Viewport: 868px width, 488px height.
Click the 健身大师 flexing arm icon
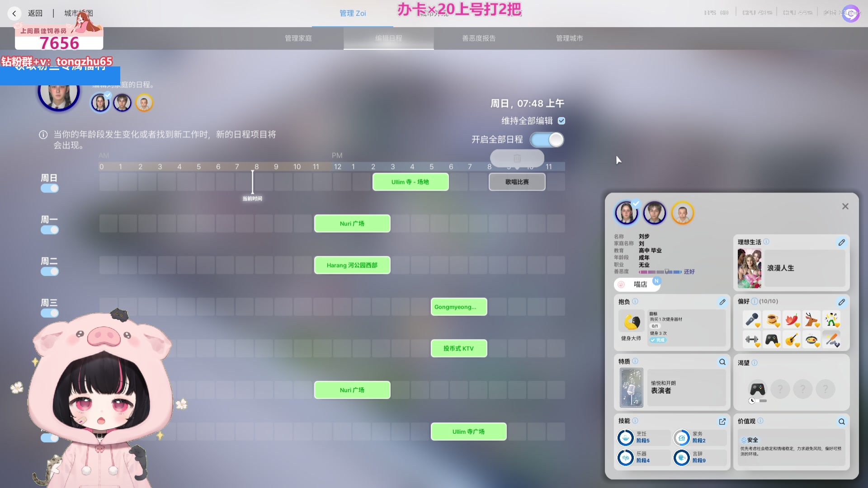point(632,322)
